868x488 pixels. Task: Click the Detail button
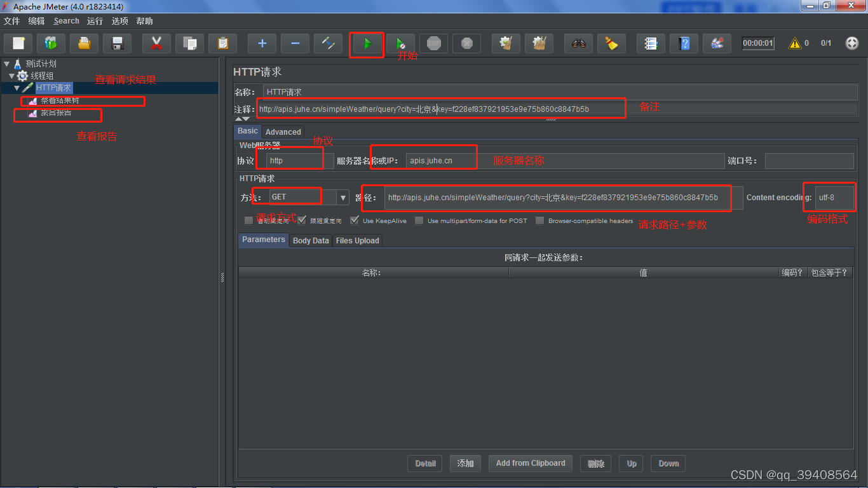[425, 463]
